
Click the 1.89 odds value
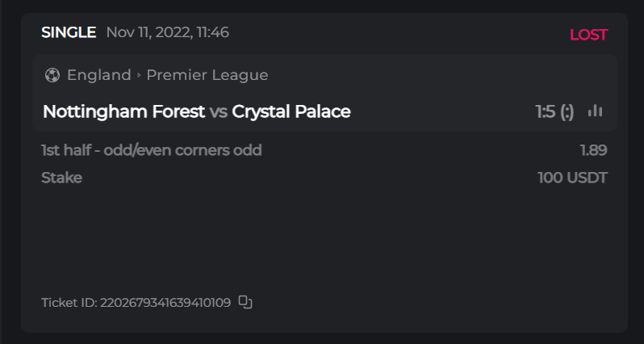point(593,150)
